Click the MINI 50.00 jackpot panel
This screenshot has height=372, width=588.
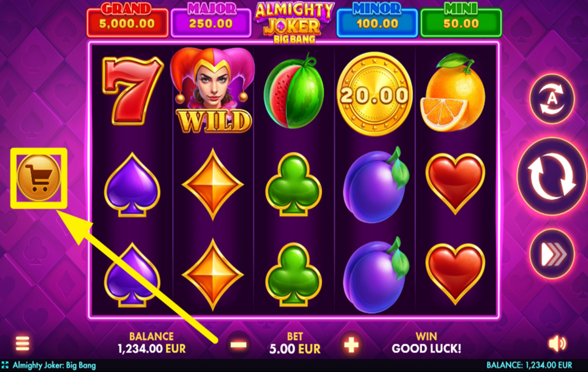(461, 21)
